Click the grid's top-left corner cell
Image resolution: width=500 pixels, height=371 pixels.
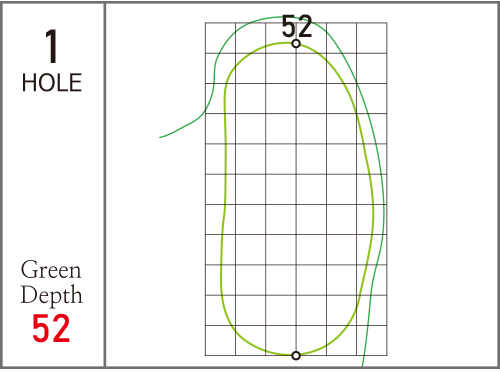(220, 38)
